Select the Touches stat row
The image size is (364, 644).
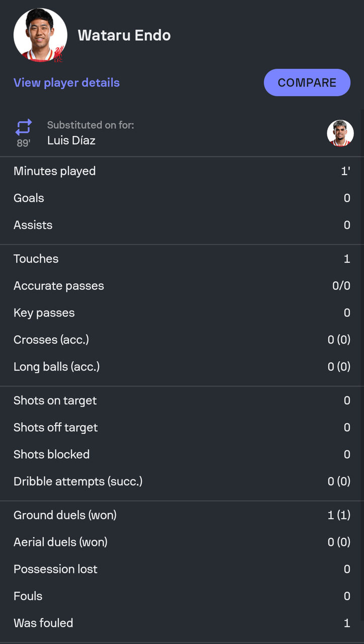(181, 259)
